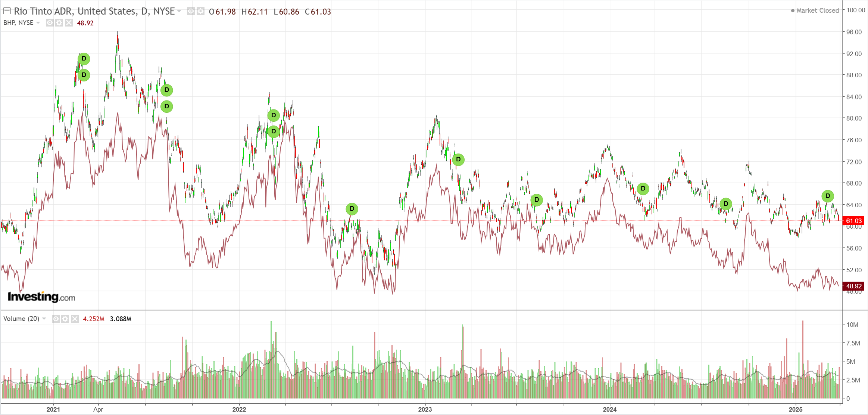Toggle visibility of Rio Tinto ADR series
Viewport: 868px width, 415px height.
pos(190,11)
